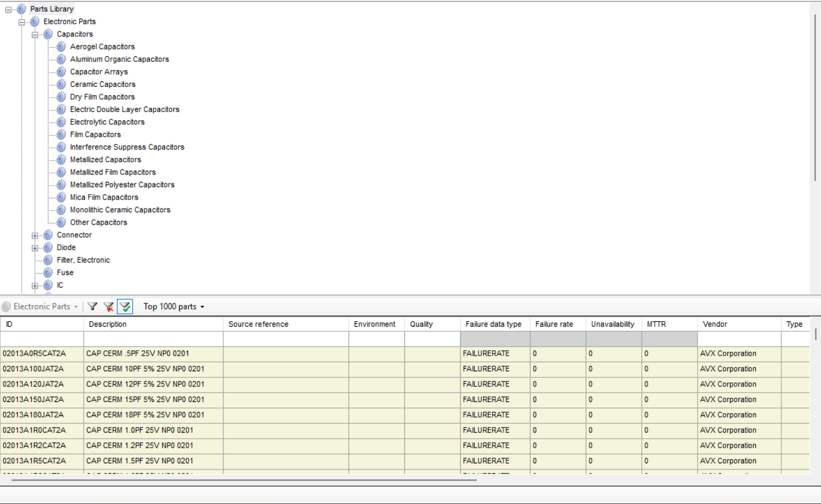This screenshot has width=821, height=504.
Task: Select row 02013A1R0CAT2A in the table
Action: click(405, 430)
